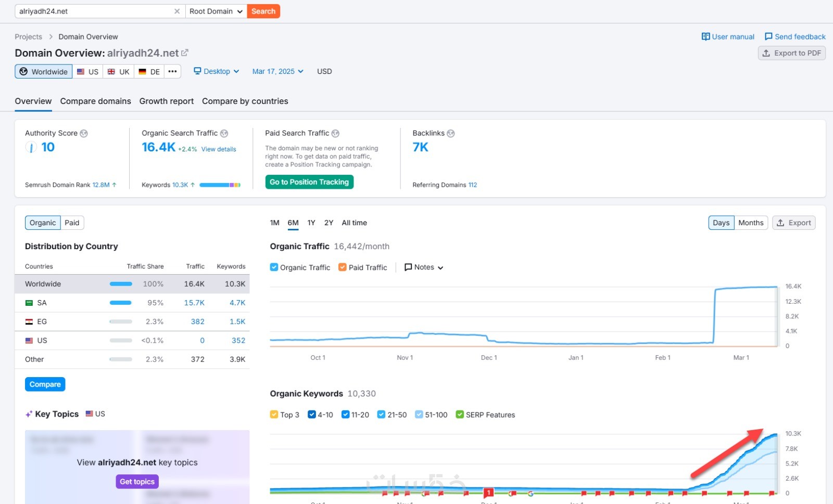The image size is (833, 504).
Task: Click the Saudi Arabia flag row icon
Action: coord(29,303)
